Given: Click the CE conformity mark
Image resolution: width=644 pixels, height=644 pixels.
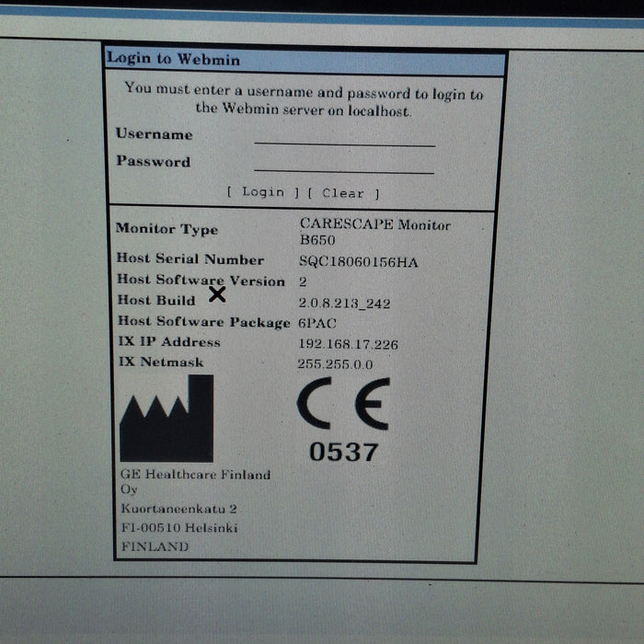Looking at the screenshot, I should point(343,405).
